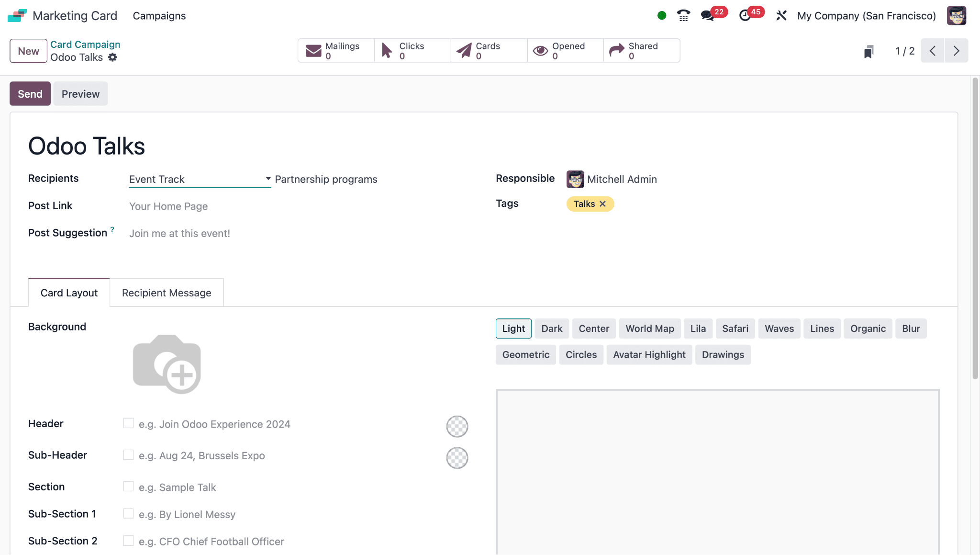Tick the Section checkbox
Image resolution: width=980 pixels, height=555 pixels.
128,487
